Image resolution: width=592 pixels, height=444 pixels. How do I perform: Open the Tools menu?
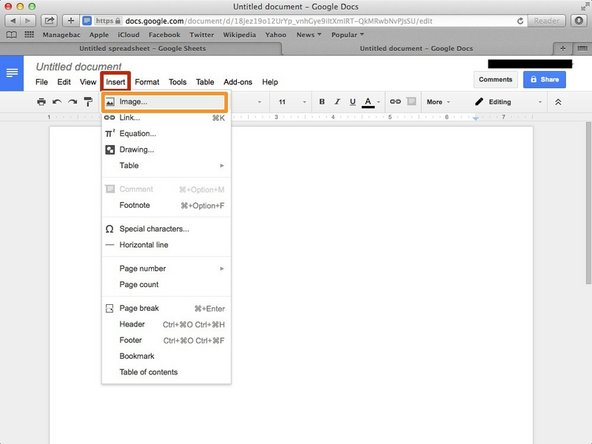point(177,82)
